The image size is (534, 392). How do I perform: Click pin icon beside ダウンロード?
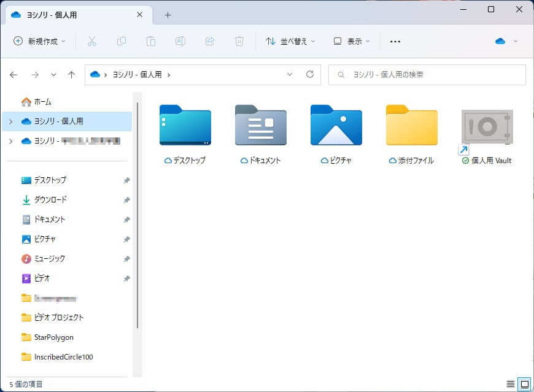click(126, 200)
